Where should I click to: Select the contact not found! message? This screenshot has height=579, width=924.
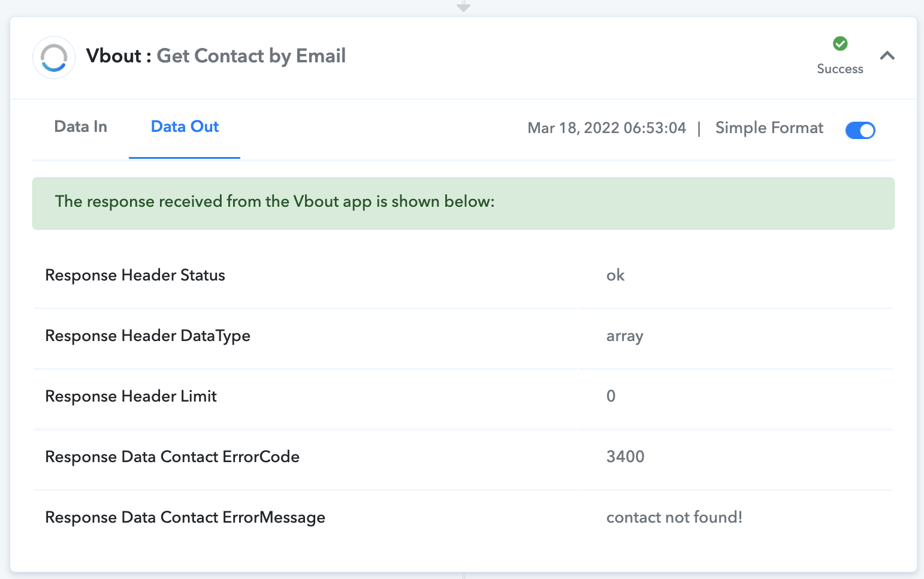click(x=674, y=517)
